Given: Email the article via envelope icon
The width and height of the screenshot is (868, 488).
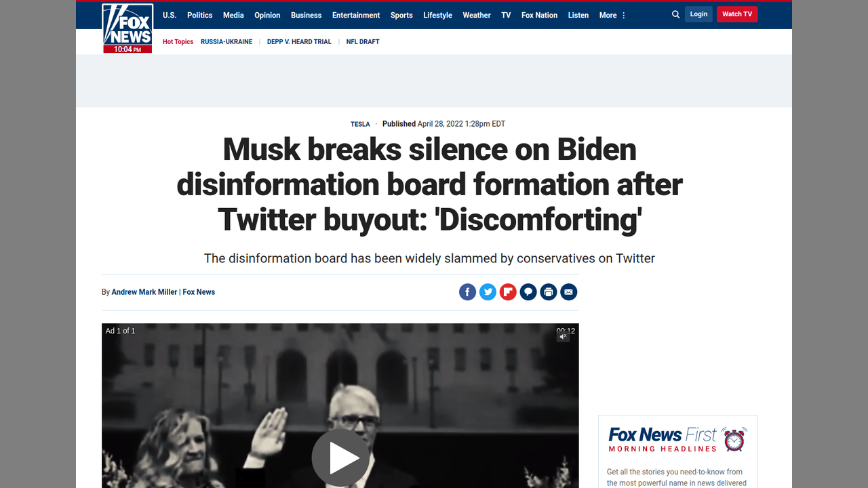Looking at the screenshot, I should (x=569, y=292).
